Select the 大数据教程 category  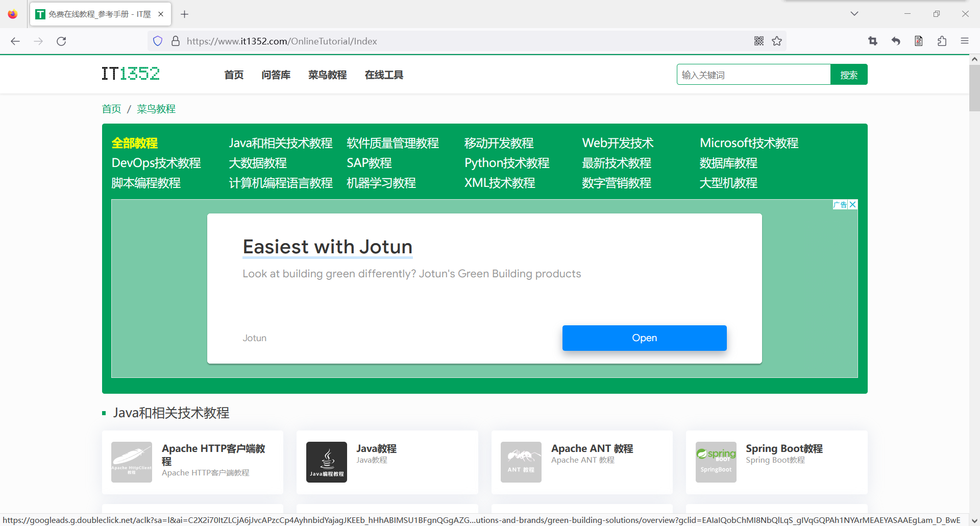click(x=258, y=163)
